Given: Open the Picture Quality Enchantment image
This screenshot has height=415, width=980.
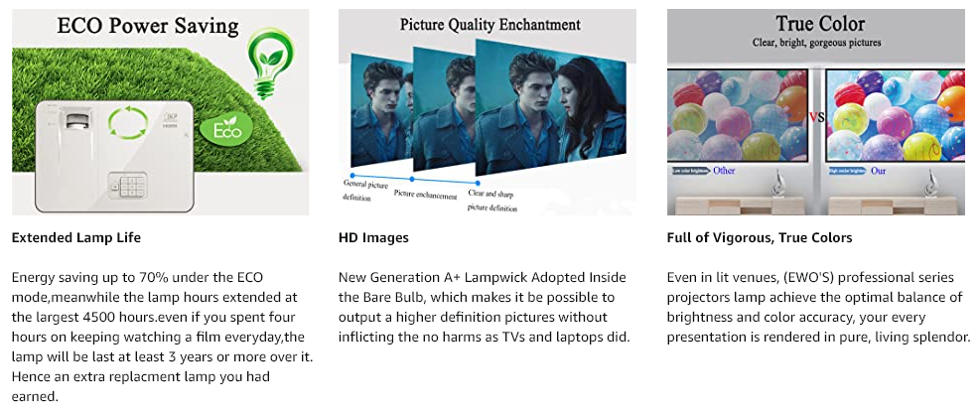Looking at the screenshot, I should click(488, 112).
